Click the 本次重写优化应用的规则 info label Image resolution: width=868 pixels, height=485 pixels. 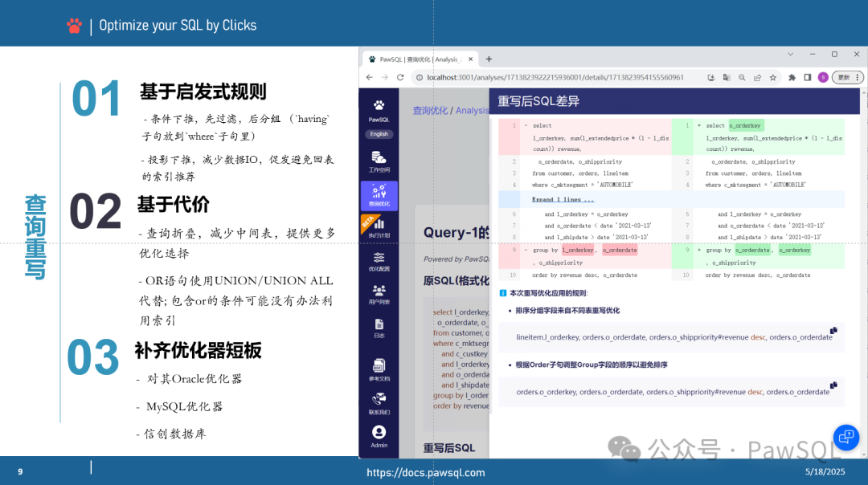(548, 293)
